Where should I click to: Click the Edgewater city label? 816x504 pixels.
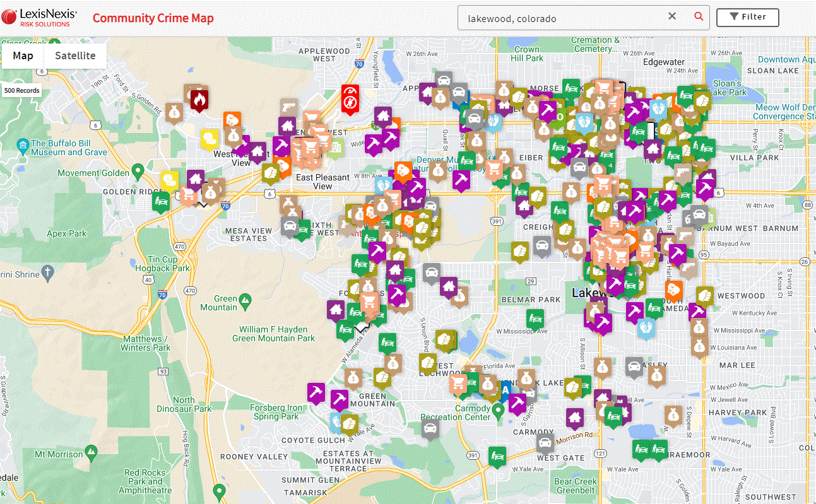click(x=664, y=62)
